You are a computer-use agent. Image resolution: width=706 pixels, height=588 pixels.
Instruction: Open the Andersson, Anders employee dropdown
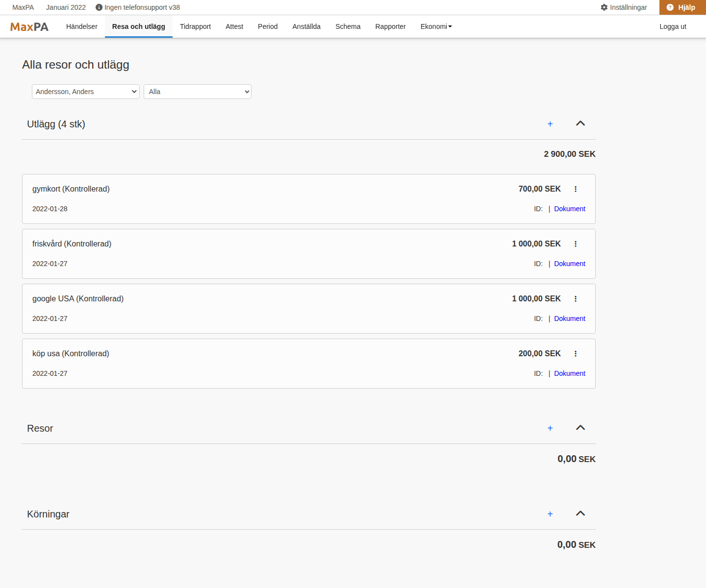[86, 92]
